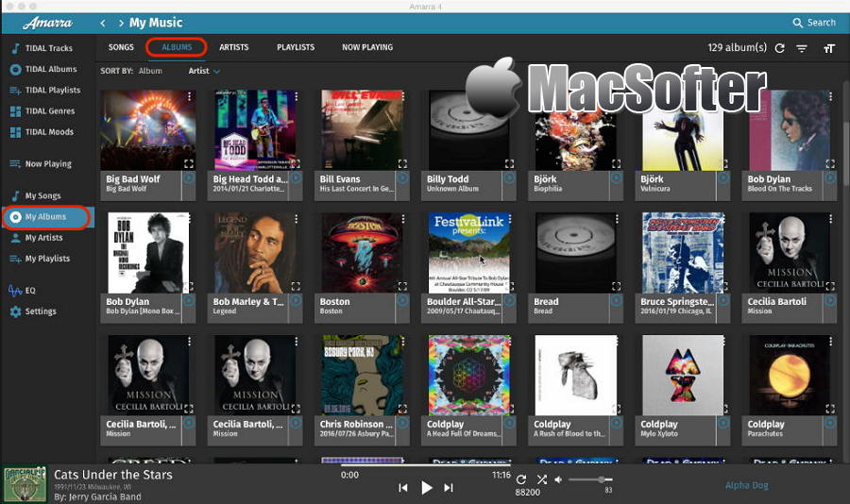Click the Alpha Dog link
850x504 pixels.
[746, 485]
